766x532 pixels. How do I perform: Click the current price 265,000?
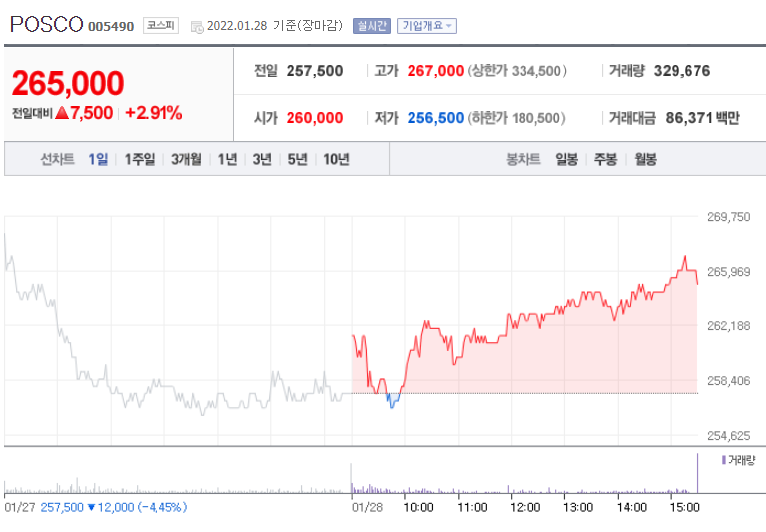[68, 83]
